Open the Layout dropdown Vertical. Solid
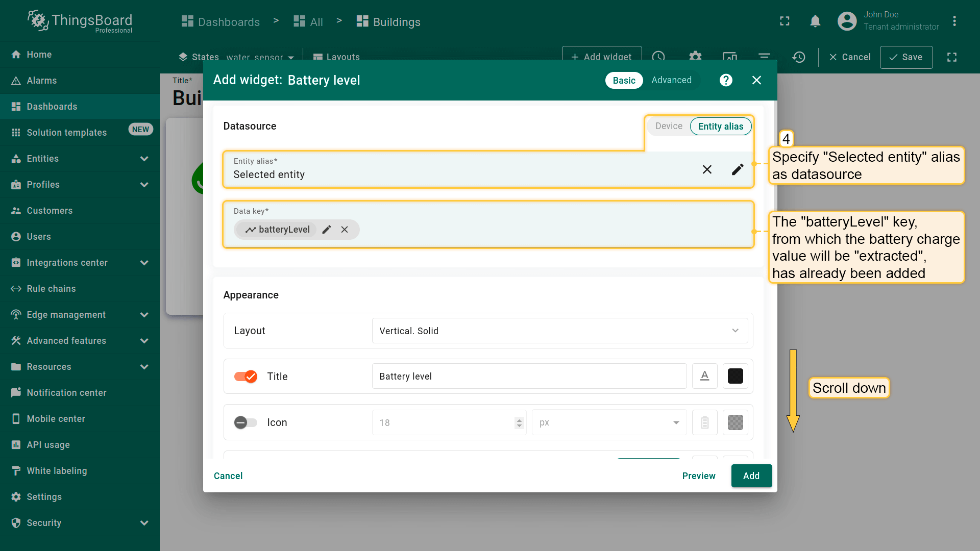The height and width of the screenshot is (551, 980). click(x=559, y=331)
